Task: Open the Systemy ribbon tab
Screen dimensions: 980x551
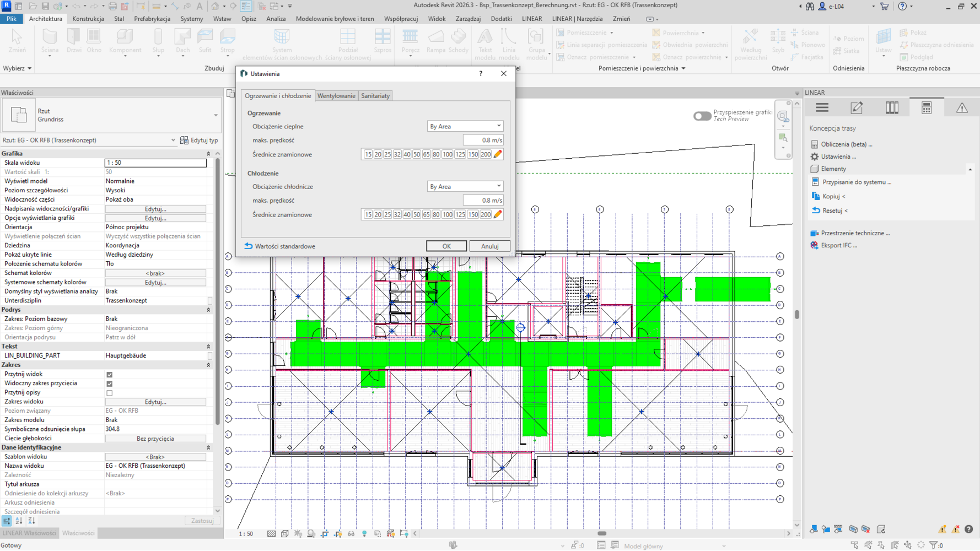Action: (191, 19)
